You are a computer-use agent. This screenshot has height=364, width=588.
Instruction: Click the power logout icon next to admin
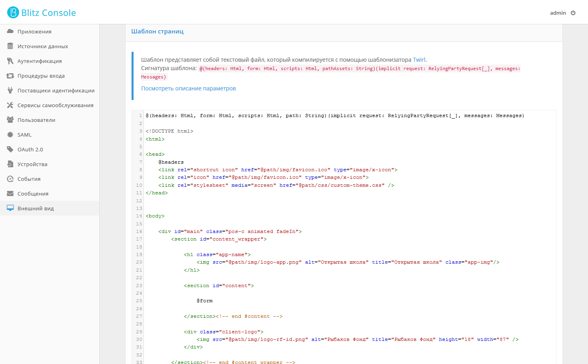[x=573, y=13]
